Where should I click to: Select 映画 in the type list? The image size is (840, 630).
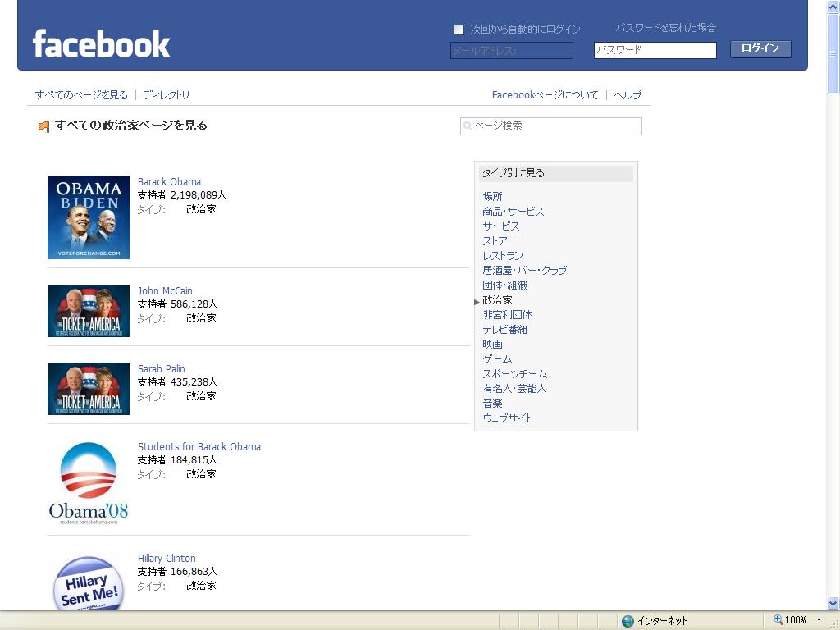(x=492, y=345)
